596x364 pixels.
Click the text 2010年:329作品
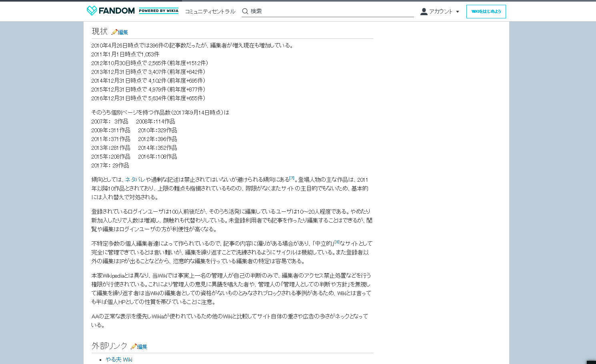point(158,130)
